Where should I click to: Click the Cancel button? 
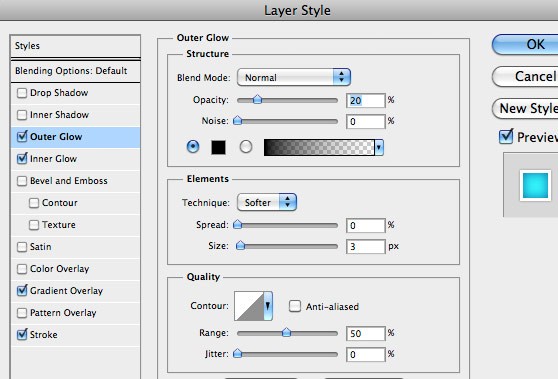tap(525, 76)
